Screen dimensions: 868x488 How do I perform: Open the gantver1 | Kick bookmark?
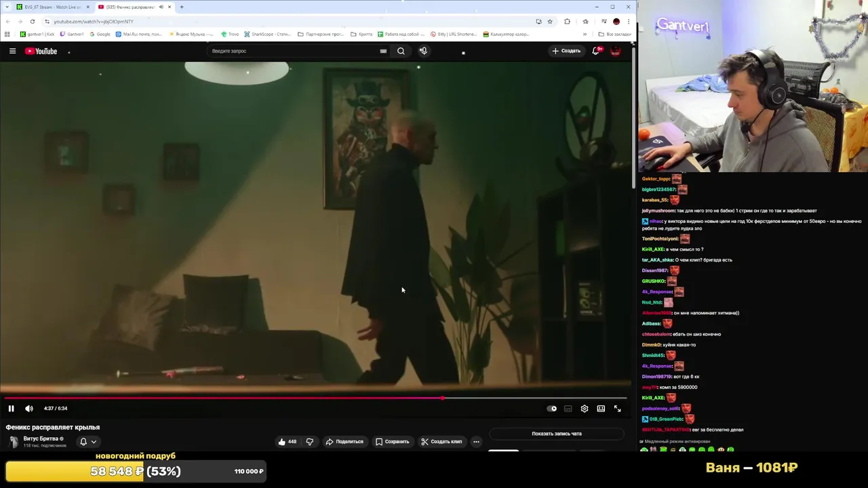coord(37,34)
